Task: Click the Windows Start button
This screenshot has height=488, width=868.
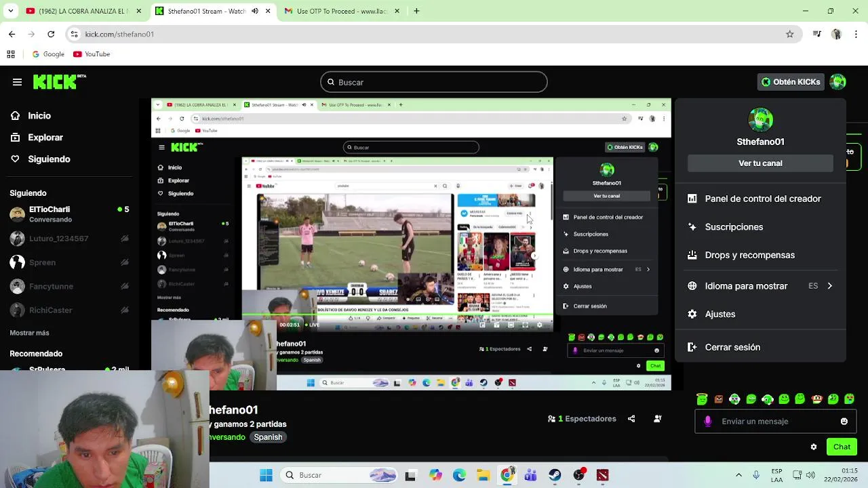Action: 266,475
